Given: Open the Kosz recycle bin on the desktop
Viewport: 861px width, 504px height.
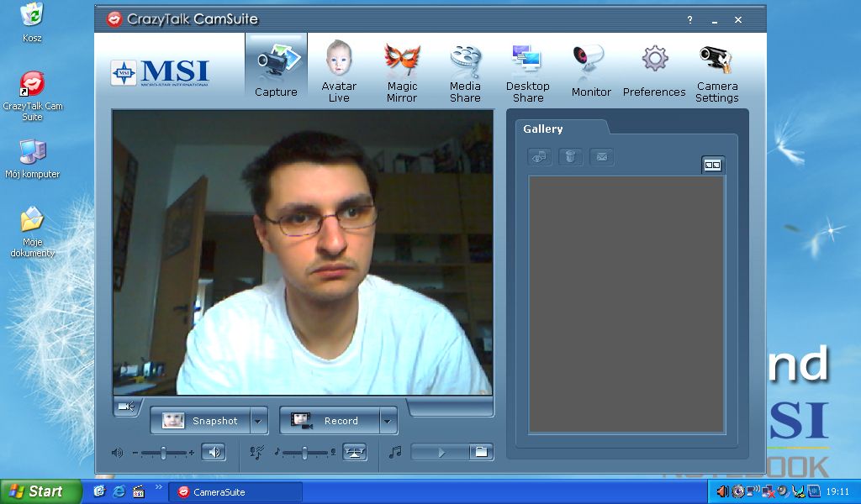Looking at the screenshot, I should [x=32, y=22].
